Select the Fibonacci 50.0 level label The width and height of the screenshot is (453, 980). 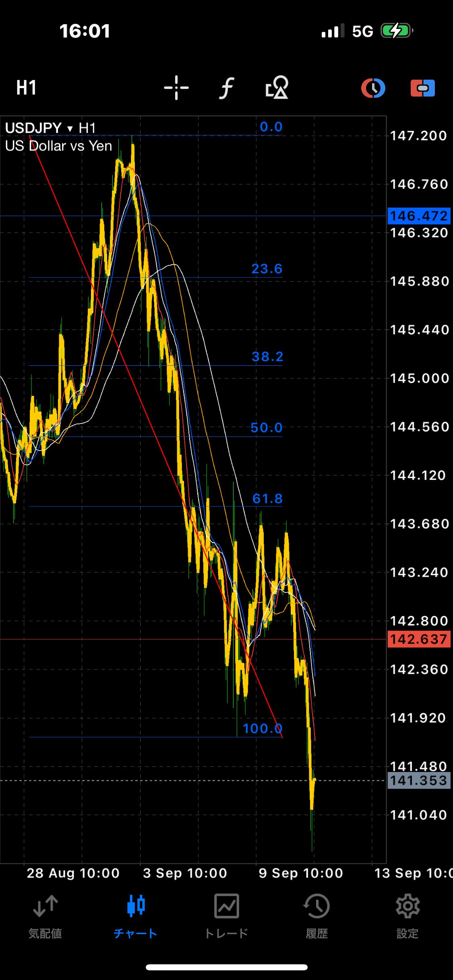click(x=267, y=428)
